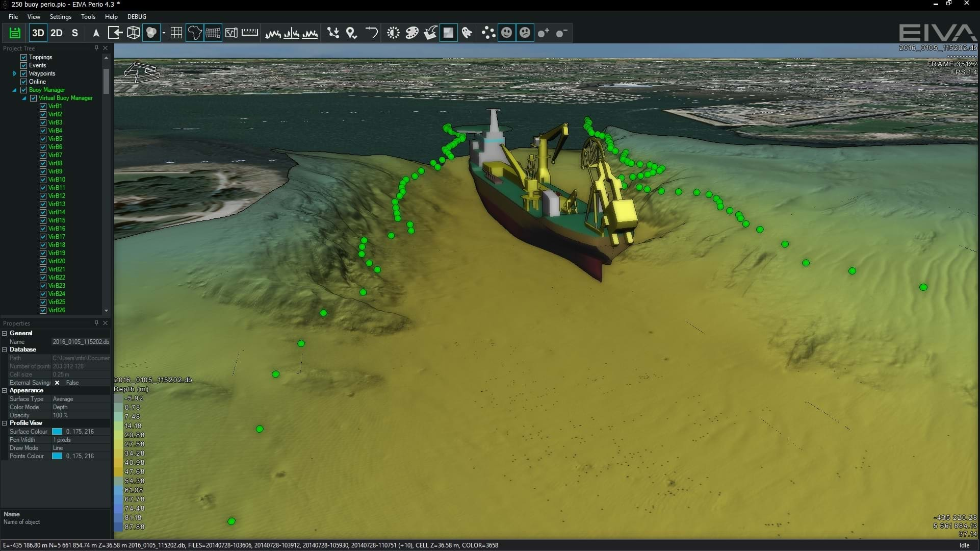Select tree item VirB15 in project

[57, 220]
